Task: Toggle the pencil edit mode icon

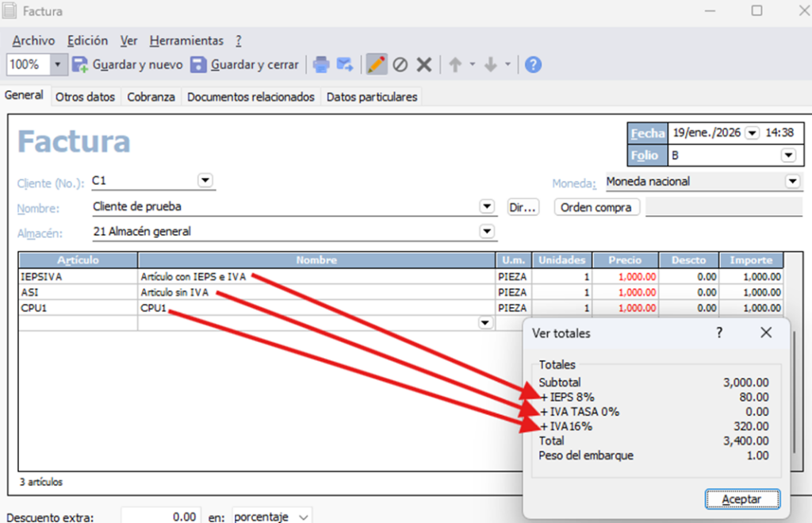Action: click(377, 64)
